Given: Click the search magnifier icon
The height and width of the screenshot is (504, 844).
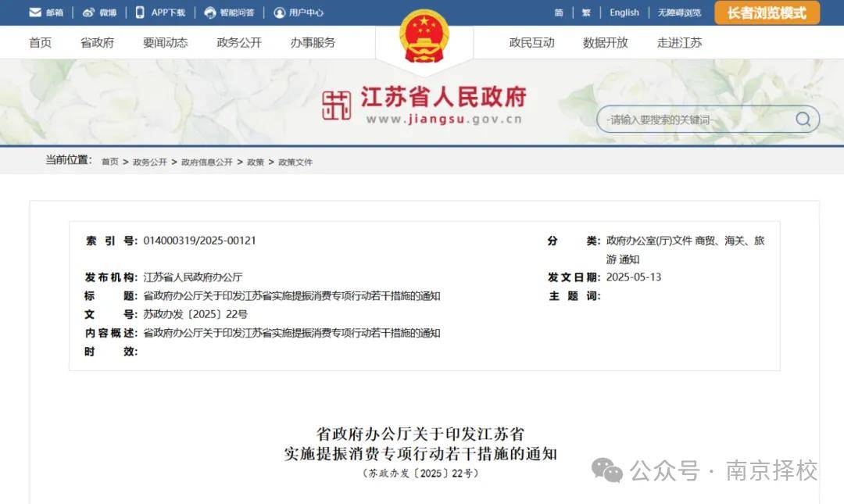Looking at the screenshot, I should (803, 119).
